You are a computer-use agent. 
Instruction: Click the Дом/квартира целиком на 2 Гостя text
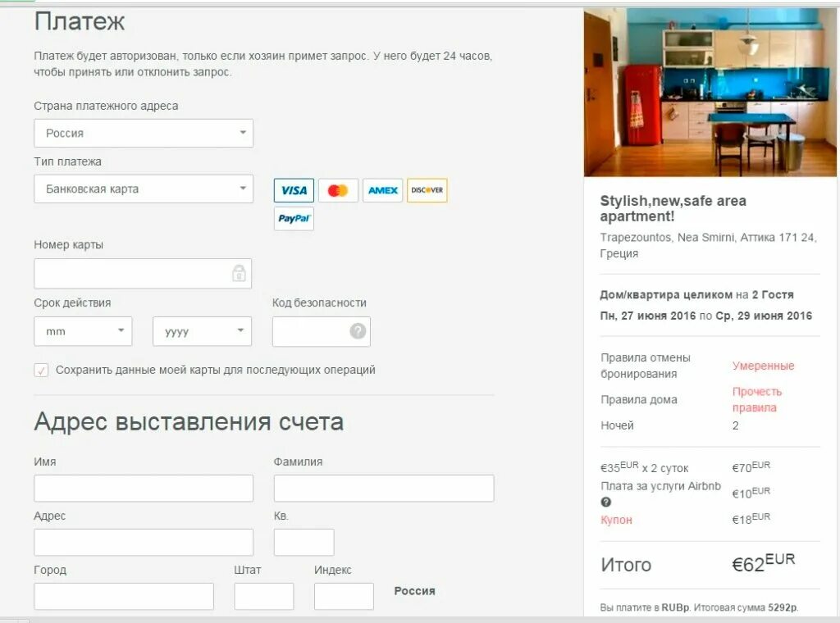coord(697,294)
